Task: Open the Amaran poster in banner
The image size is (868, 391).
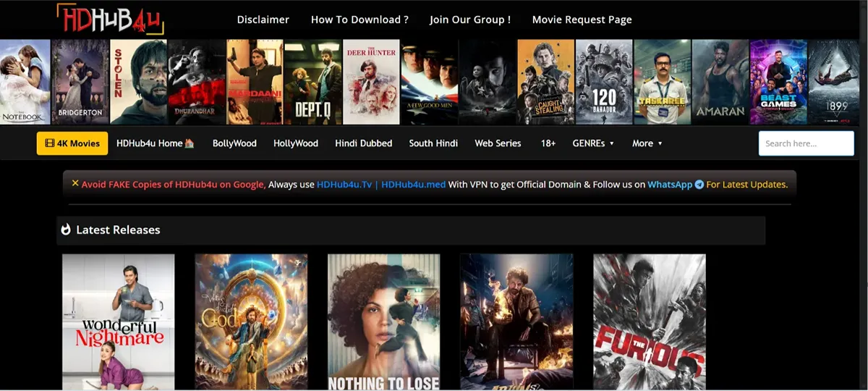Action: (720, 82)
